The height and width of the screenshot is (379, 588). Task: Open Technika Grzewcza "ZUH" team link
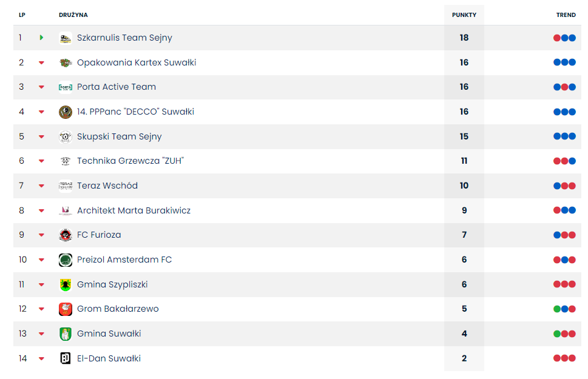click(x=130, y=161)
